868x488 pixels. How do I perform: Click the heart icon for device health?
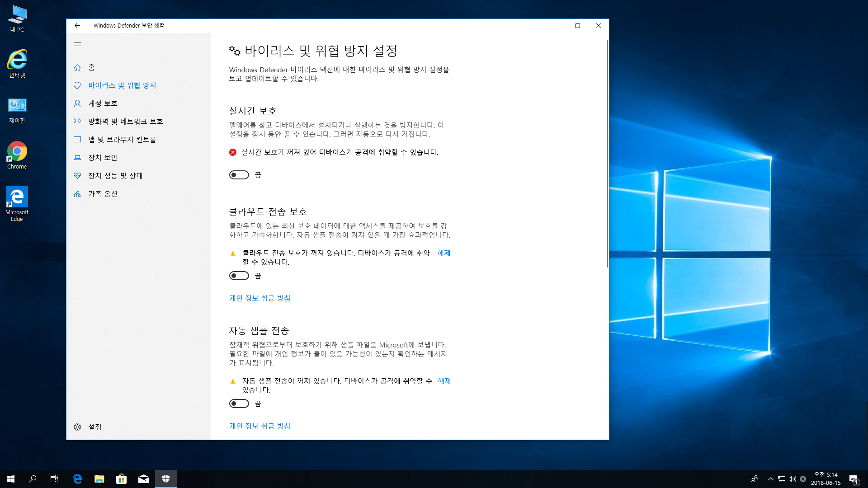[x=77, y=176]
